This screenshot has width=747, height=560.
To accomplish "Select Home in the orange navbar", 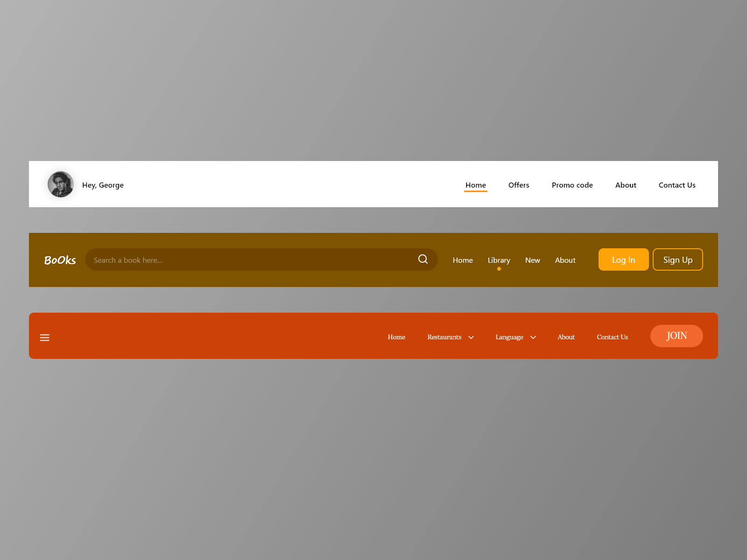I will 396,337.
